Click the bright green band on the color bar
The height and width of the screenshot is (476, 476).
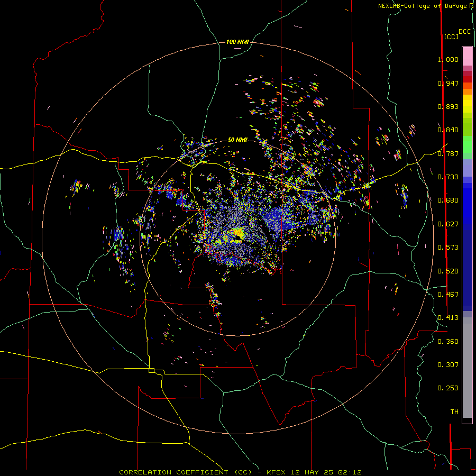tap(467, 144)
